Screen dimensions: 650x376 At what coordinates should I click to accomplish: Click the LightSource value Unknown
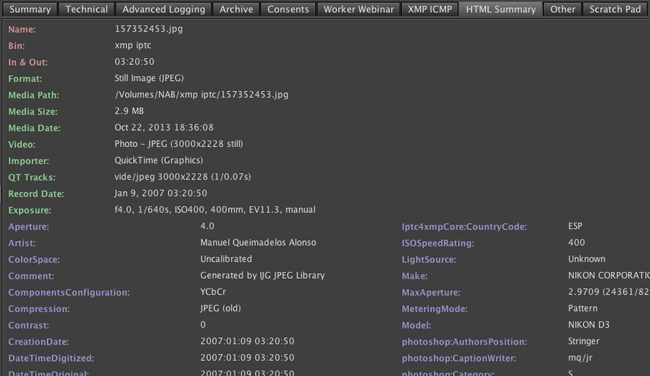point(587,259)
